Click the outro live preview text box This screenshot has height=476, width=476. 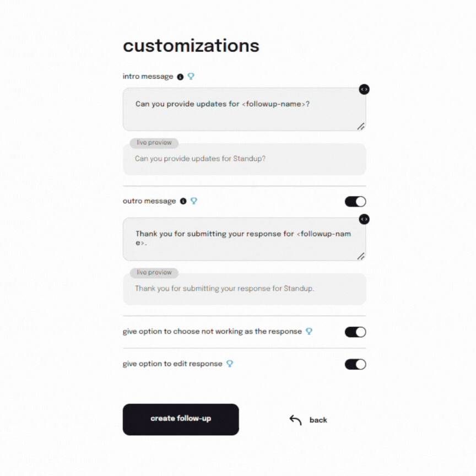pos(244,289)
